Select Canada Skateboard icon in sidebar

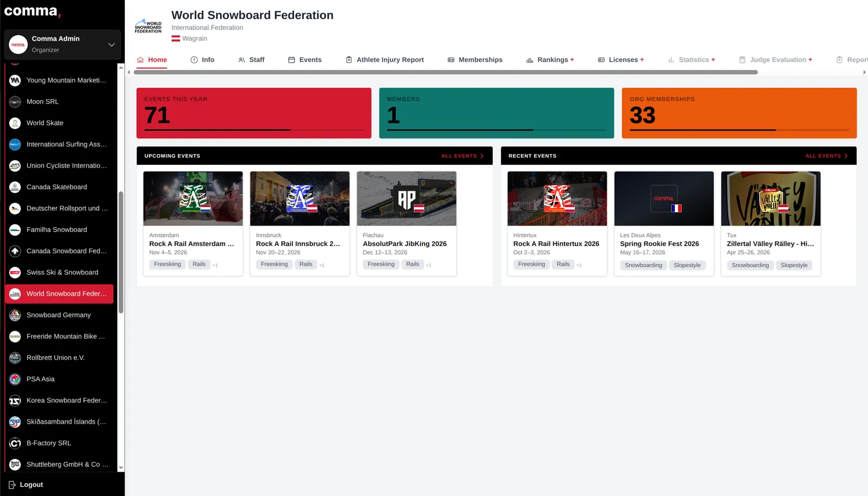tap(15, 187)
